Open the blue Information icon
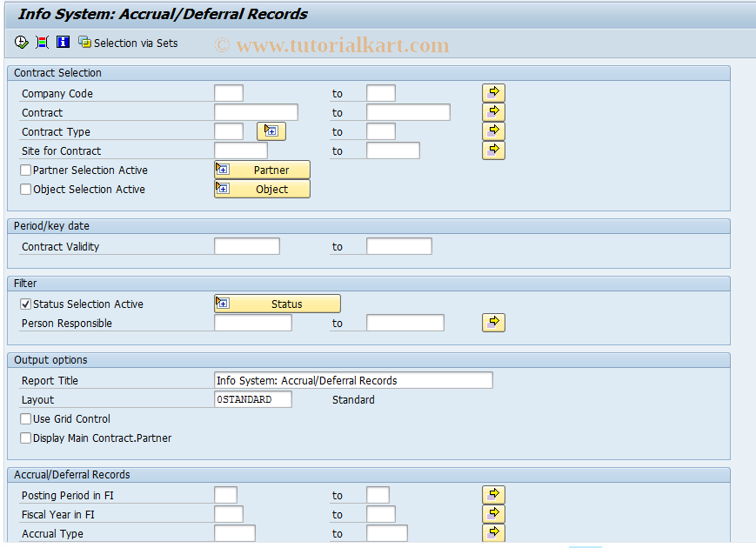This screenshot has height=548, width=756. pyautogui.click(x=64, y=43)
